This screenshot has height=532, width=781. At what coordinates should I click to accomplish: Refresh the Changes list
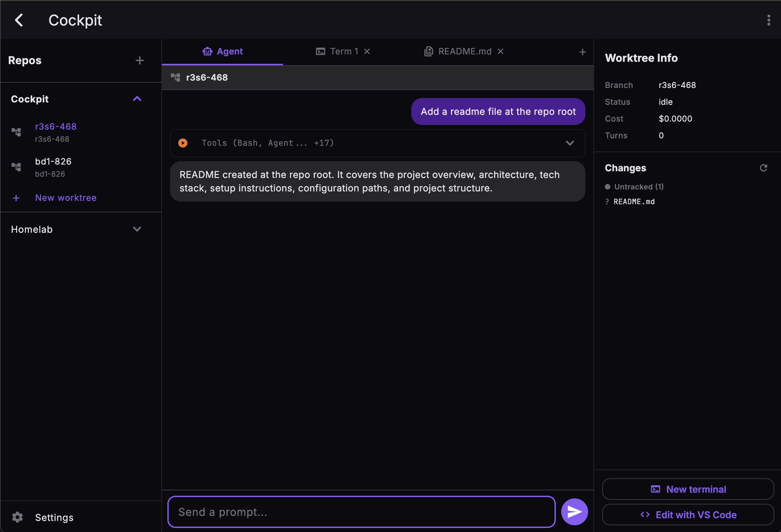[x=764, y=168]
